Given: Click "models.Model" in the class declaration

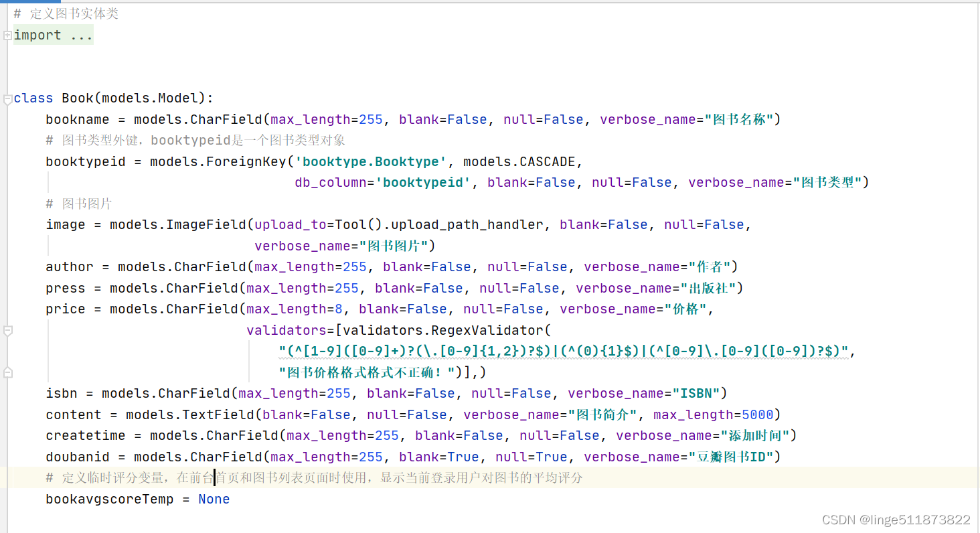Looking at the screenshot, I should (x=150, y=98).
